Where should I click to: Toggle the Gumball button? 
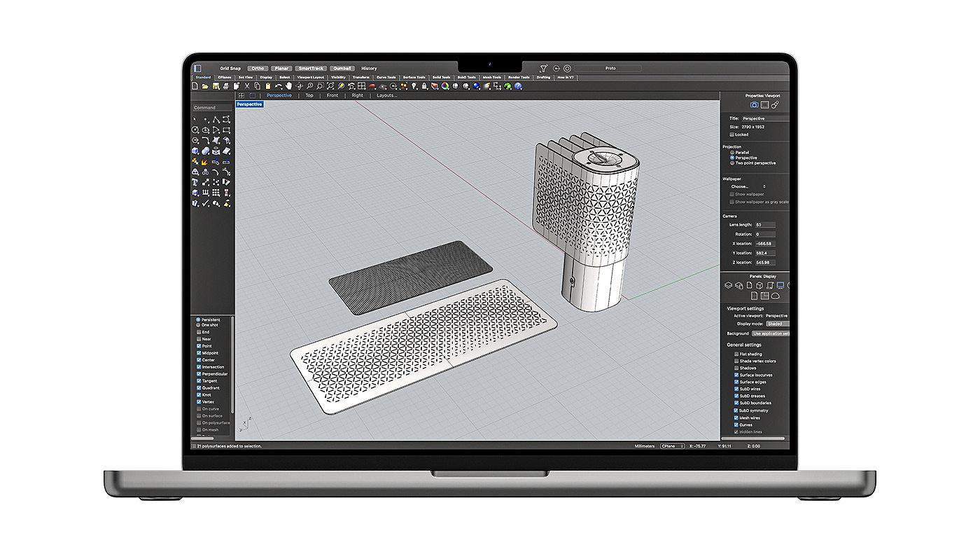pyautogui.click(x=342, y=68)
